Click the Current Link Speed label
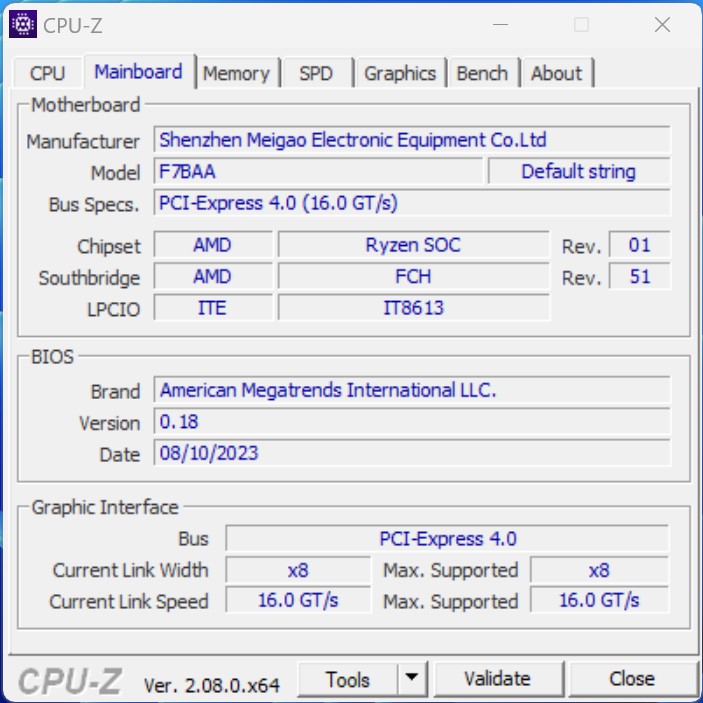 tap(129, 602)
